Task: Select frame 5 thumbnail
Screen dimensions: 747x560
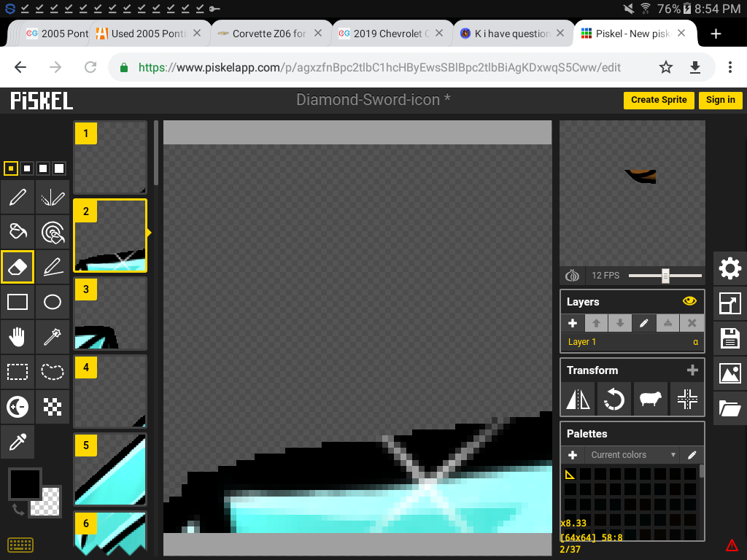Action: pos(110,470)
